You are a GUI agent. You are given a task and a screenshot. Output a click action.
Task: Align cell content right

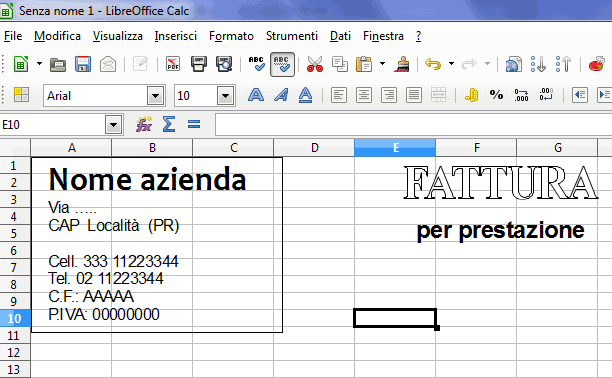389,95
